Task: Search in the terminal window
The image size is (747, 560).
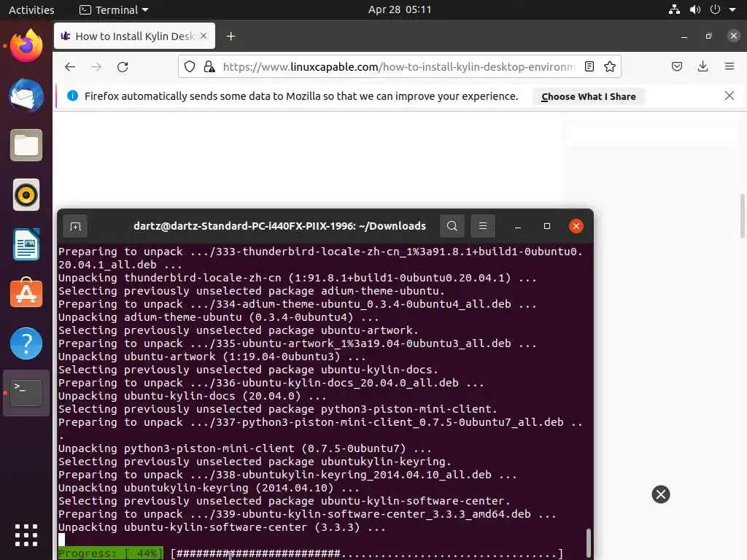Action: coord(452,226)
